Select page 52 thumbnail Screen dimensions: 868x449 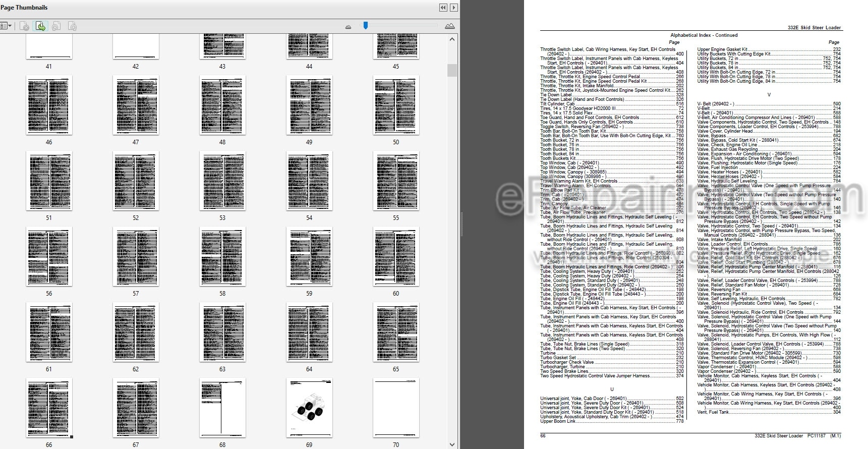point(136,181)
